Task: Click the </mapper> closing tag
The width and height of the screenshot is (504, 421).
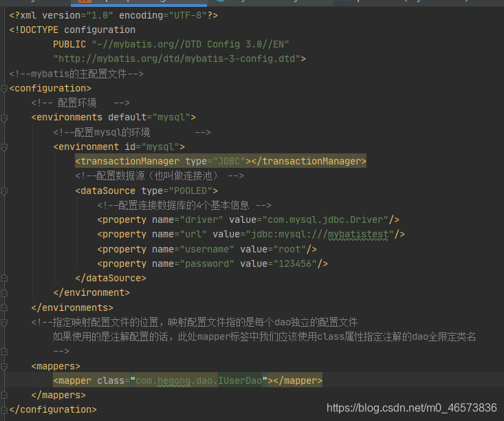Action: point(298,381)
